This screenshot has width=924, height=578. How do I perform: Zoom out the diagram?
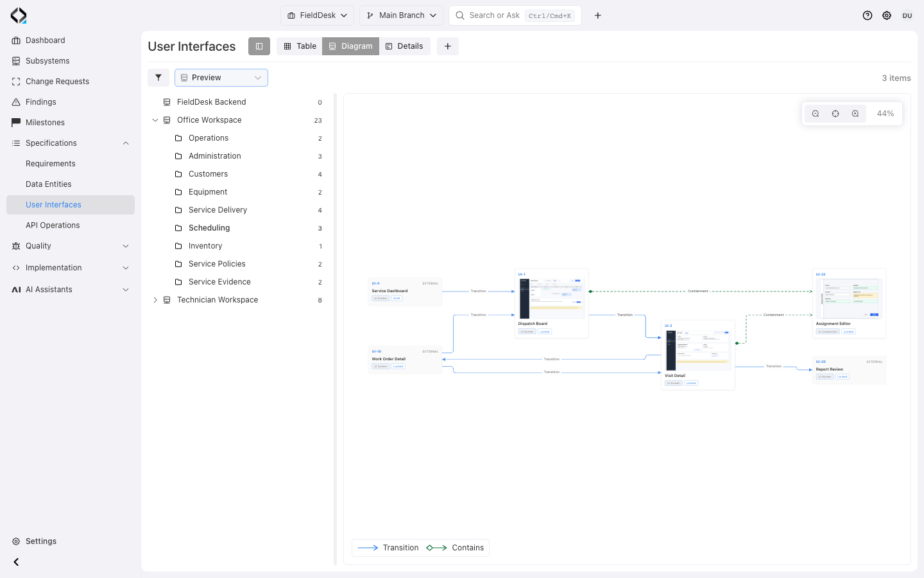coord(816,114)
